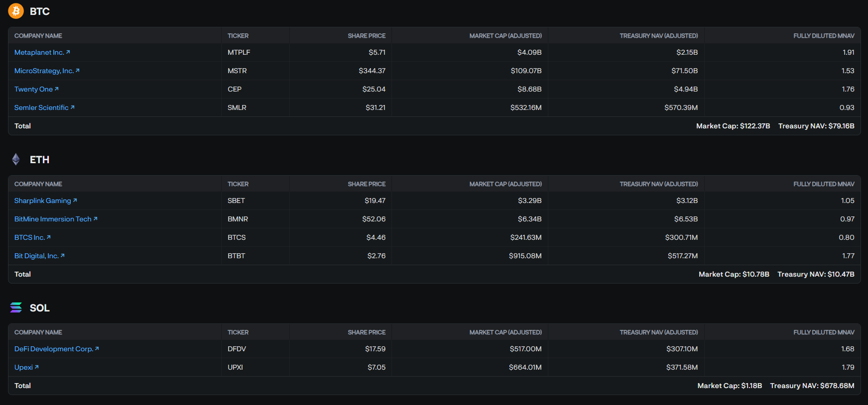Click the MSTR ticker cell

point(237,71)
